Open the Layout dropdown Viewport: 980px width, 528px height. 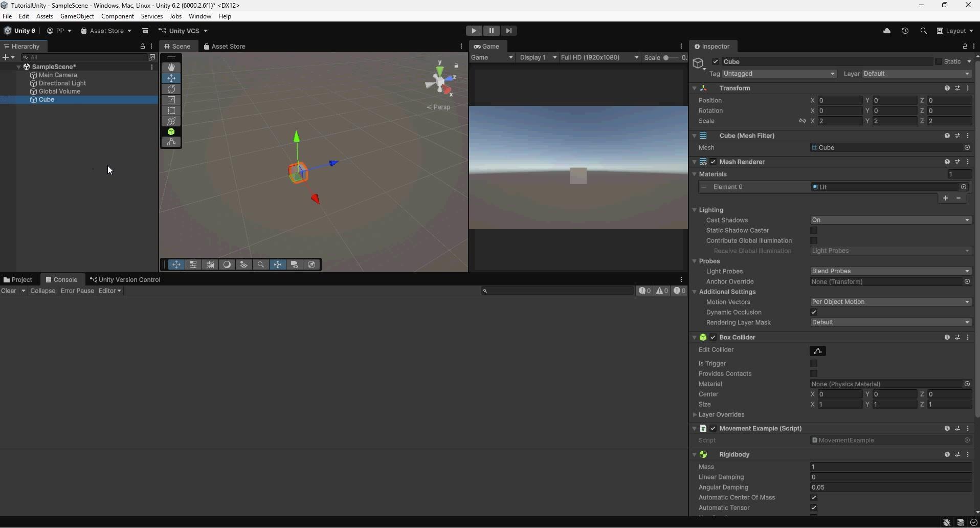[x=955, y=31]
